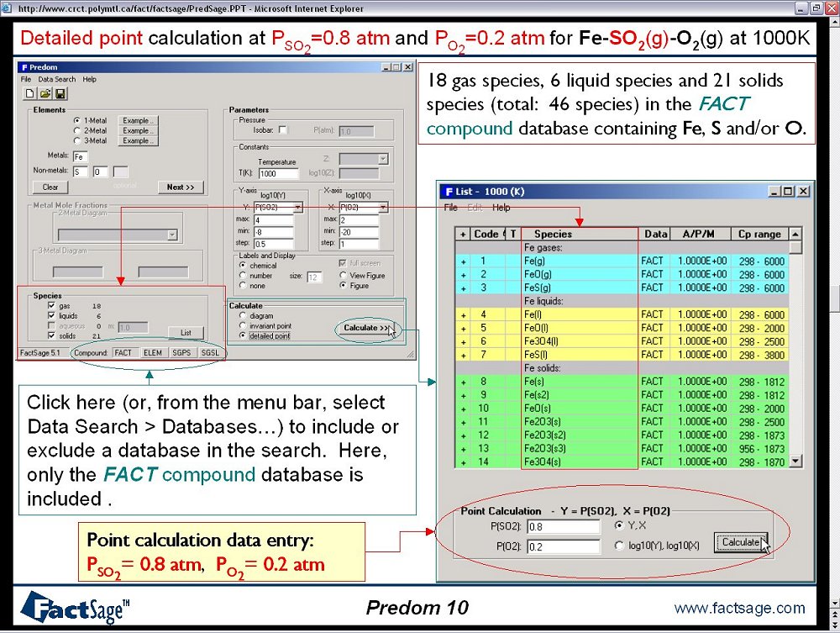Click the Open folder icon in Predom toolbar
Image resolution: width=840 pixels, height=633 pixels.
[x=45, y=93]
